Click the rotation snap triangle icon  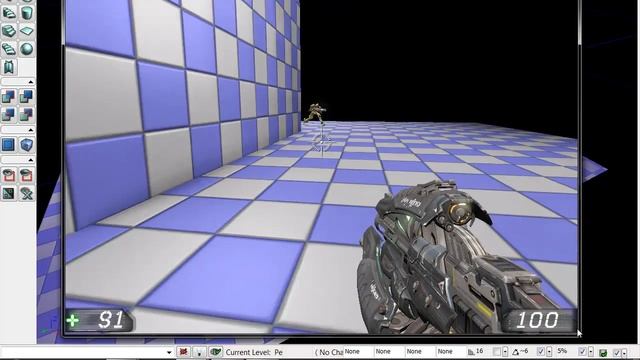(x=515, y=351)
